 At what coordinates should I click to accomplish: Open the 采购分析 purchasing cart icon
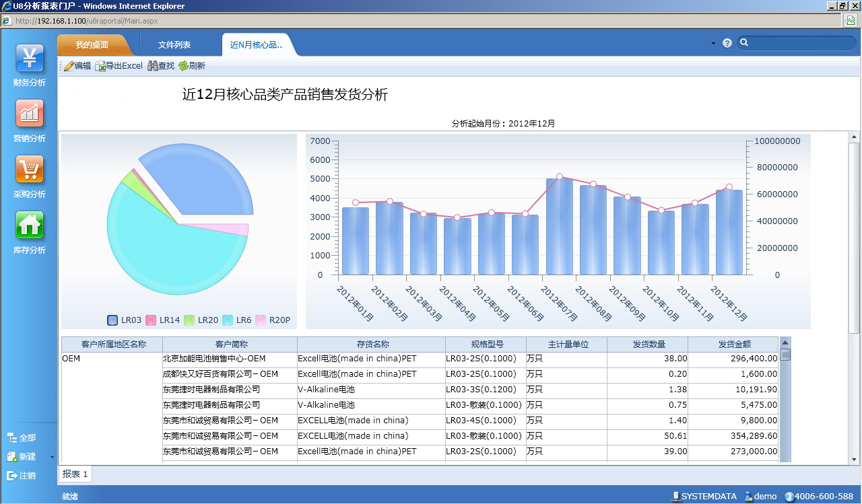[30, 170]
